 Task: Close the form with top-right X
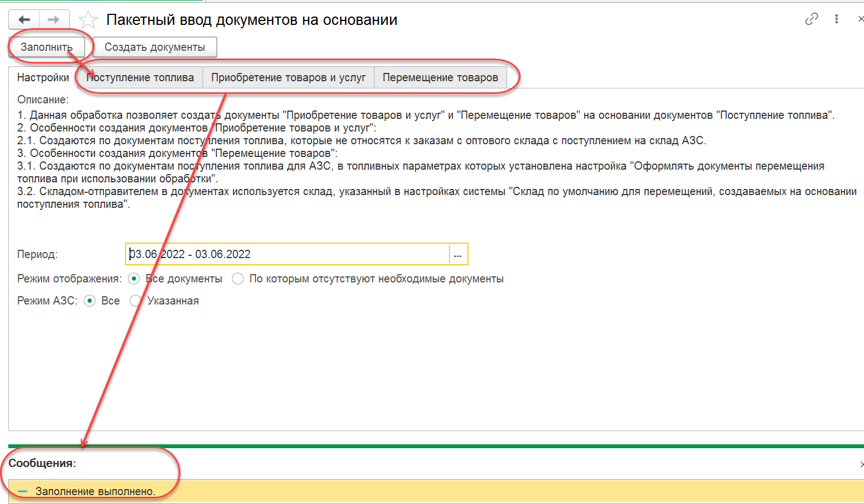pos(861,19)
